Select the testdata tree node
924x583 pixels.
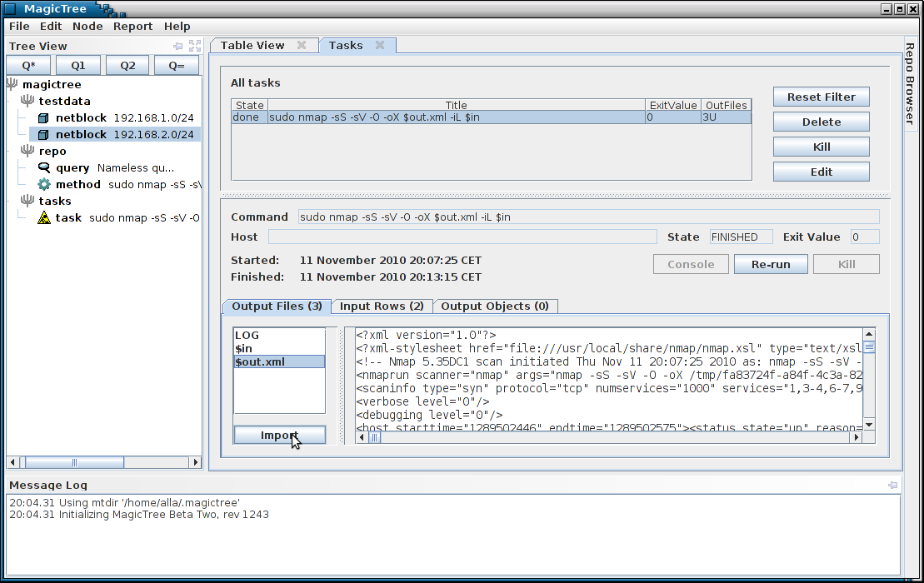[64, 101]
